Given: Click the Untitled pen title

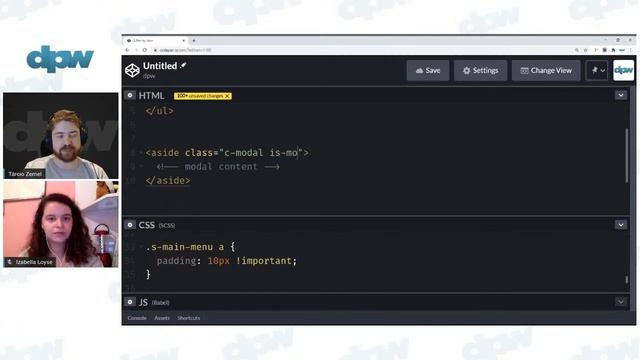Looking at the screenshot, I should (x=160, y=66).
